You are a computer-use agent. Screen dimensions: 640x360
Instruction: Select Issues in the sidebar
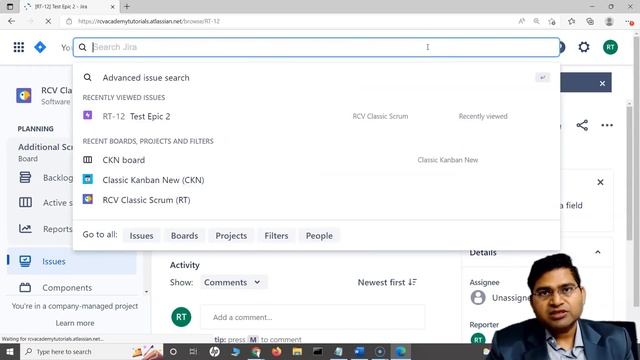pyautogui.click(x=72, y=261)
